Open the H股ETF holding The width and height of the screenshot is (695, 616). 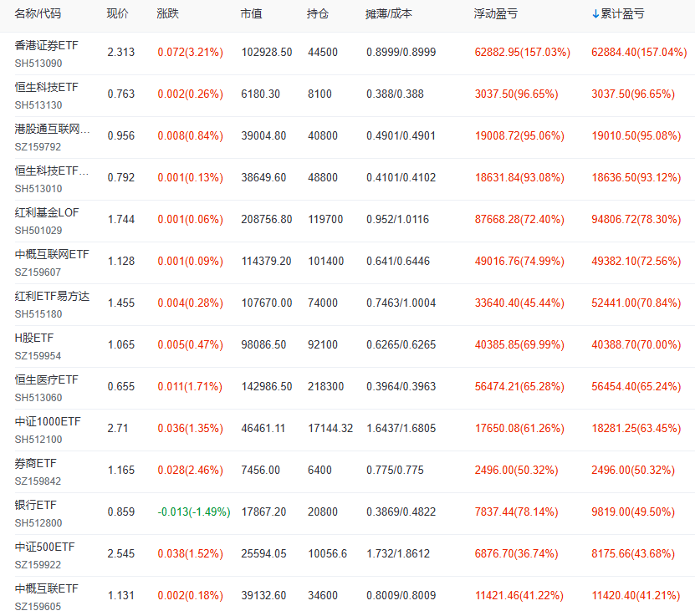pos(34,338)
